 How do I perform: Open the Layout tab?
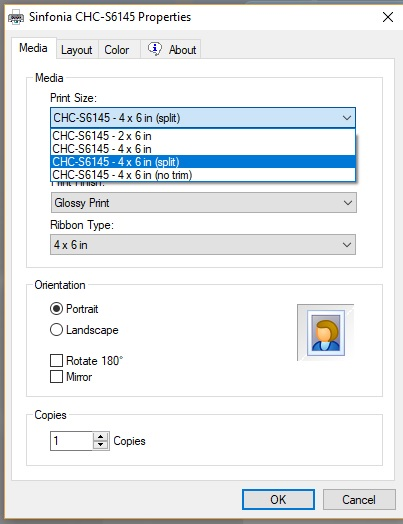click(x=77, y=50)
